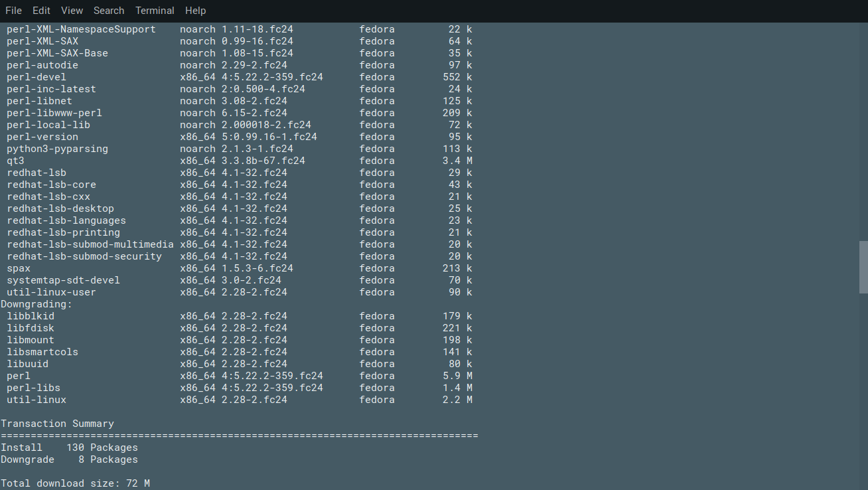Click the 2.2 M size value
The height and width of the screenshot is (490, 868).
pyautogui.click(x=457, y=400)
